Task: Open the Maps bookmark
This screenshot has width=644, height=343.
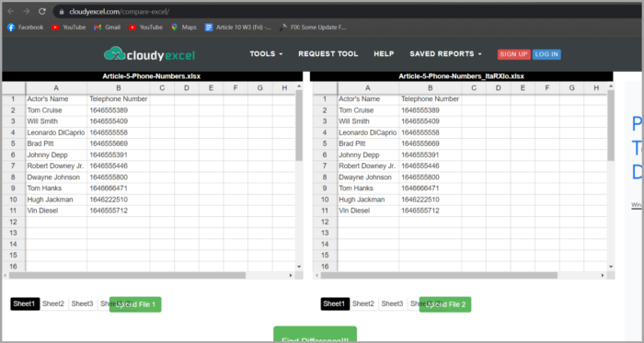Action: pos(184,28)
